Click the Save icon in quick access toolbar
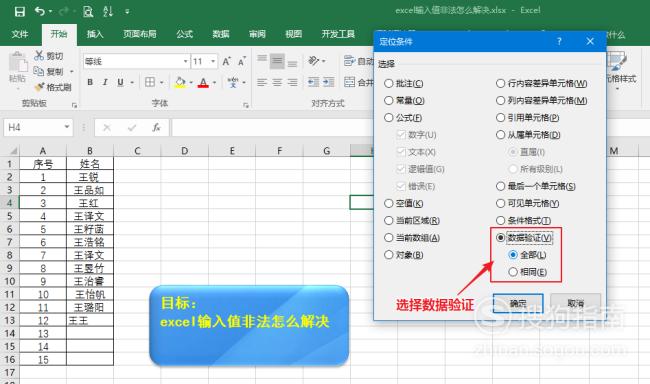Image resolution: width=650 pixels, height=384 pixels. coord(19,12)
